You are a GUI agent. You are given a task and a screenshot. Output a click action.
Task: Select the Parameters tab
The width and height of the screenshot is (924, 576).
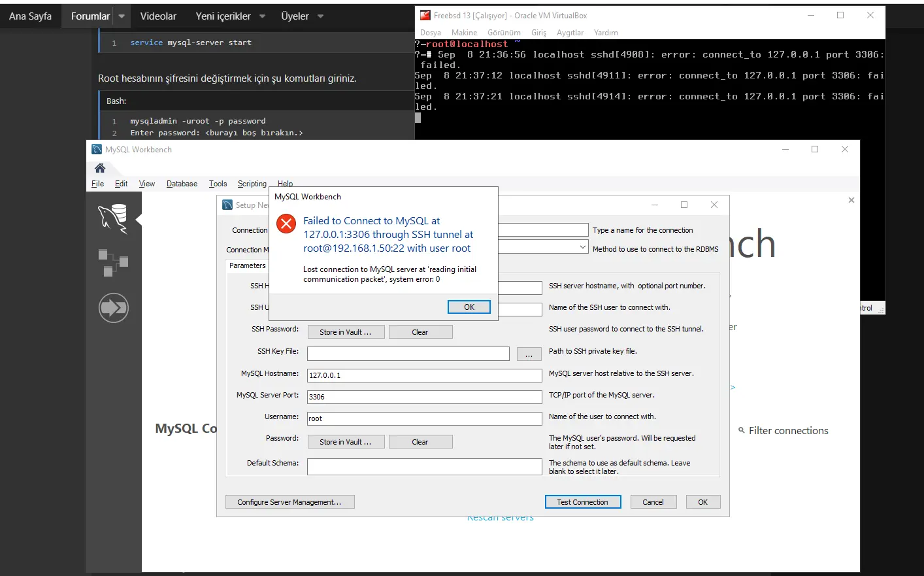[248, 265]
